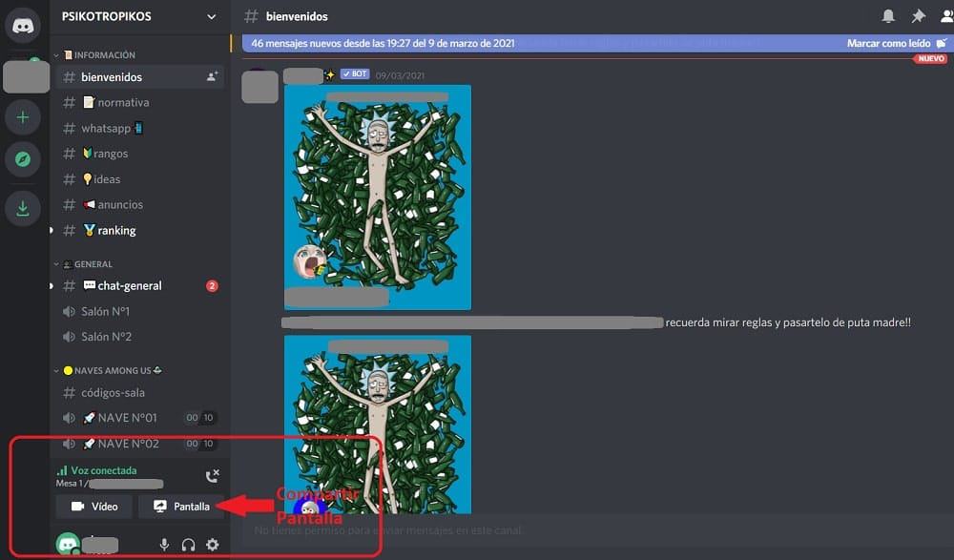
Task: Select the gray server icon in sidebar
Action: (26, 77)
